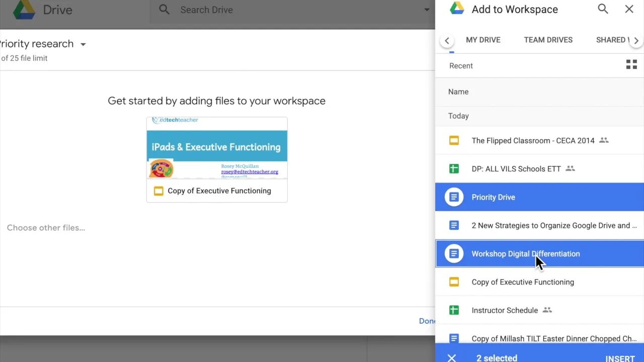The image size is (644, 362).
Task: Deselect Priority Drive file
Action: pyautogui.click(x=539, y=197)
